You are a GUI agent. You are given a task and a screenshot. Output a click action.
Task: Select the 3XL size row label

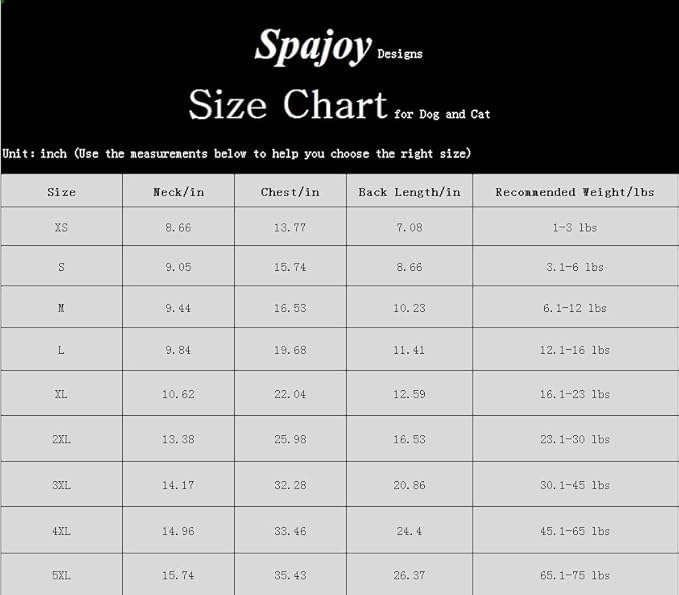coord(61,485)
